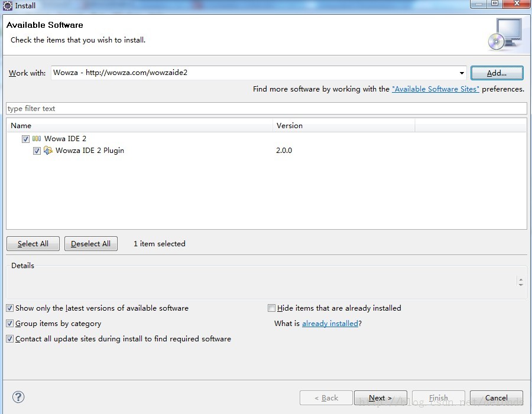
Task: Click the Version column header
Action: [x=343, y=125]
